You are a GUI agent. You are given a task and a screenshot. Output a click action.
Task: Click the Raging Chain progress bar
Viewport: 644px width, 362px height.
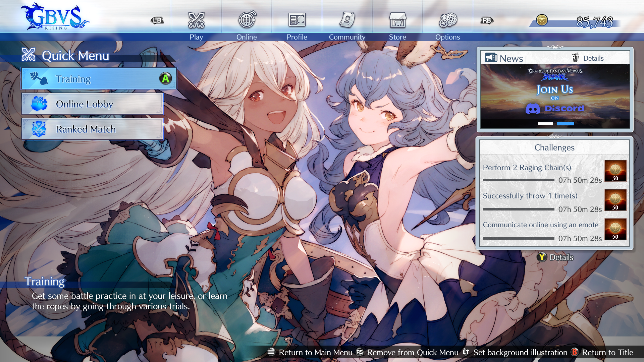(x=518, y=180)
